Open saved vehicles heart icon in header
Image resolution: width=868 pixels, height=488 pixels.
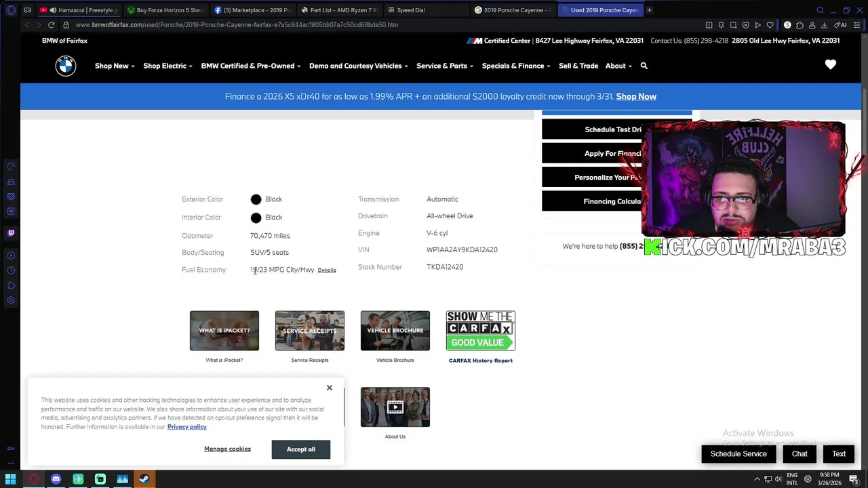pyautogui.click(x=831, y=65)
